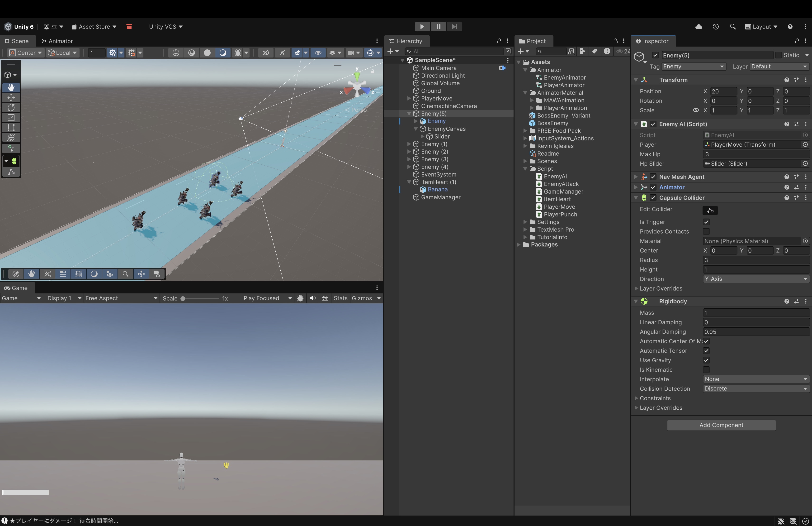Toggle the Use Gravity checkbox
Image resolution: width=812 pixels, height=526 pixels.
[x=706, y=360]
